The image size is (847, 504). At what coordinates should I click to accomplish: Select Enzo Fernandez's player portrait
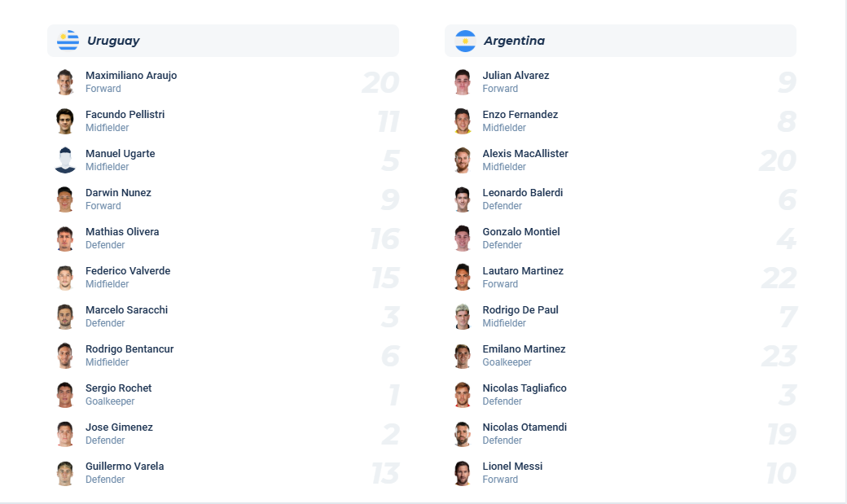(462, 121)
